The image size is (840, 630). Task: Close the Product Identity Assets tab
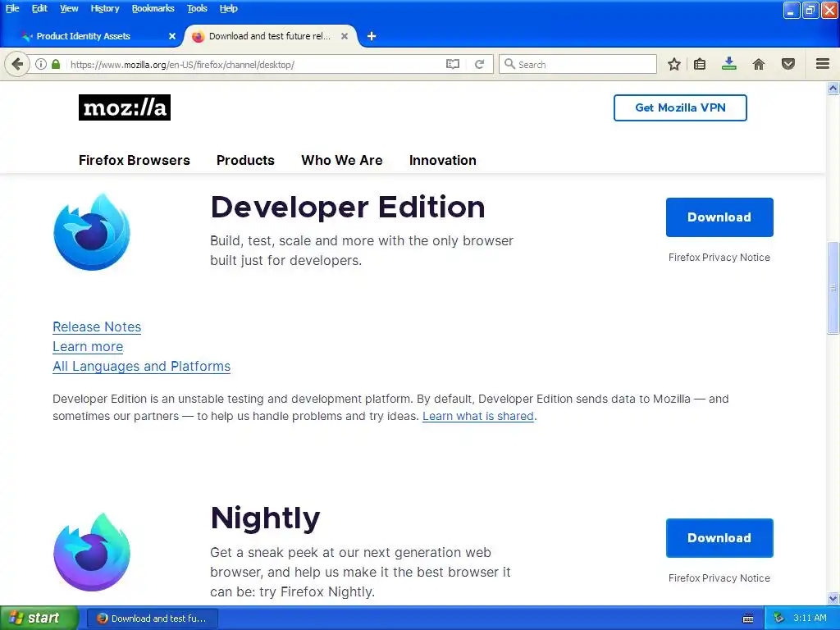click(x=172, y=36)
